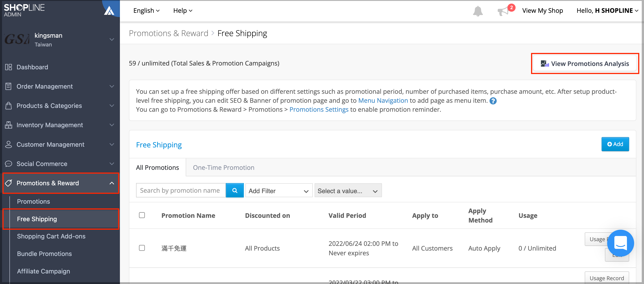Click the Free Shipping section heading link
The width and height of the screenshot is (644, 284).
(x=159, y=145)
